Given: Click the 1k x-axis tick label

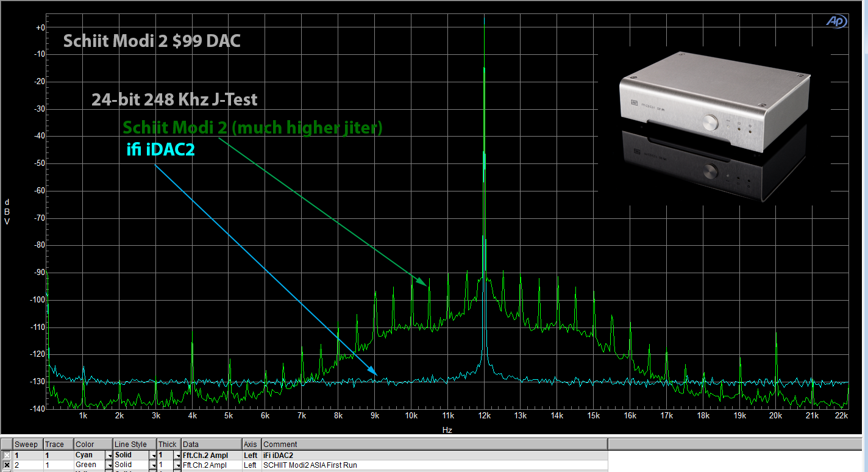Looking at the screenshot, I should point(84,415).
